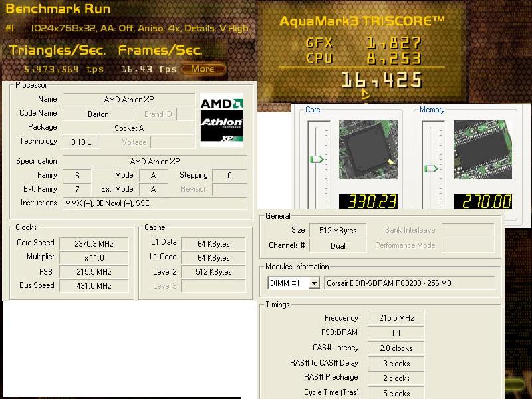
Task: Open the DIMM #1 module dropdown
Action: tap(314, 283)
